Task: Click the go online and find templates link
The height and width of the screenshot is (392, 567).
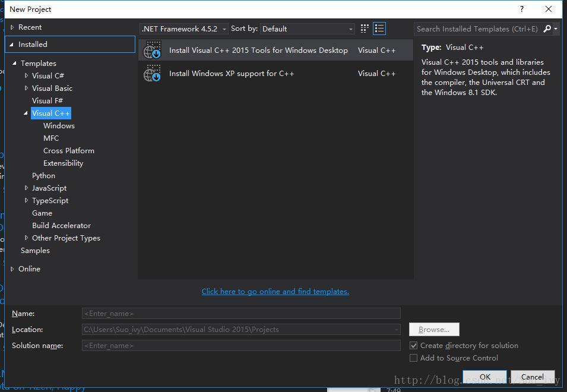Action: pos(275,292)
